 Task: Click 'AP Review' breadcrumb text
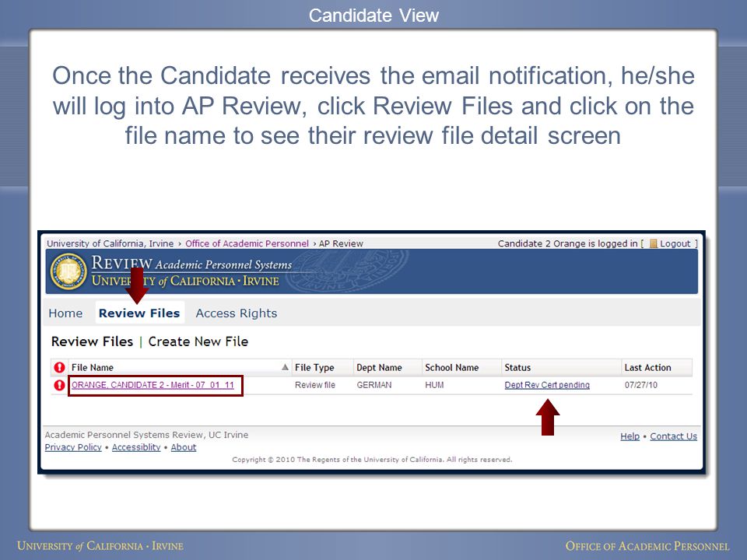click(341, 243)
